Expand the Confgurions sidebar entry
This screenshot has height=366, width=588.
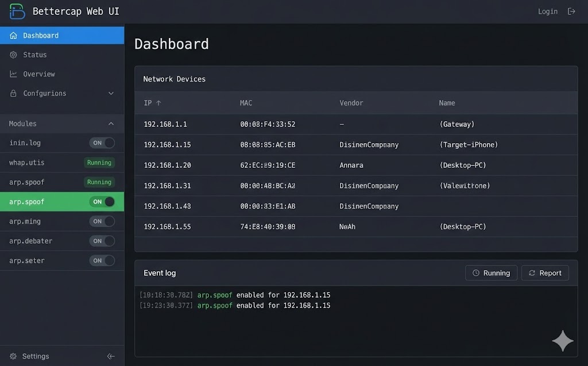[112, 93]
